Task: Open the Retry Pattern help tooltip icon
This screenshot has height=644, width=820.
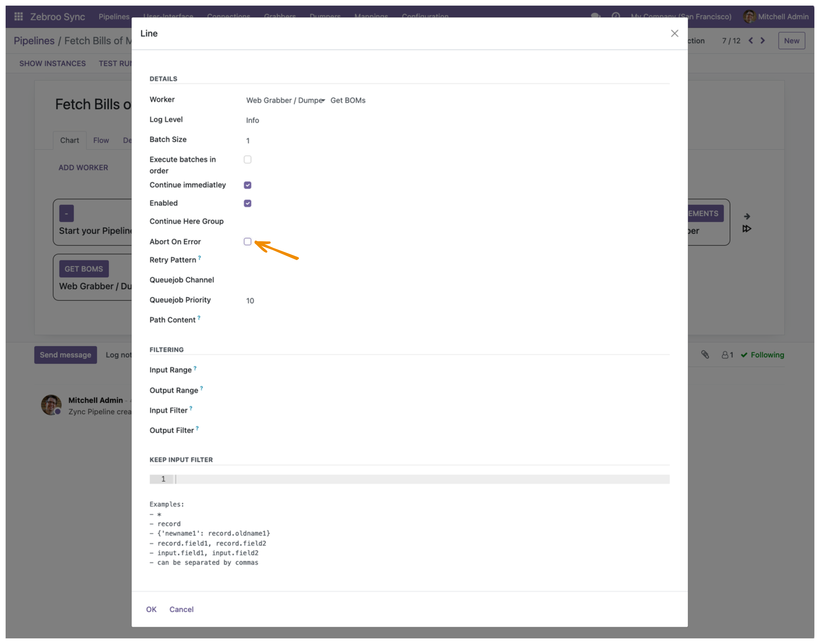Action: [x=200, y=258]
